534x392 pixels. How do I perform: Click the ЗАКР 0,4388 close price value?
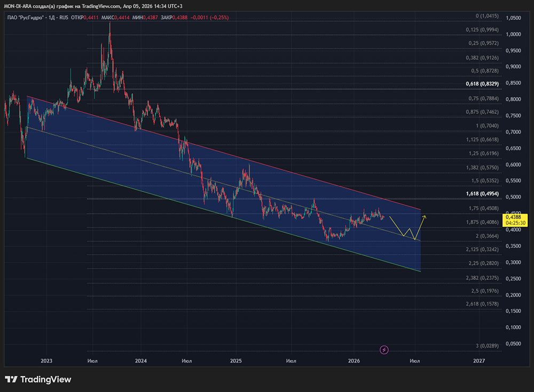(174, 18)
